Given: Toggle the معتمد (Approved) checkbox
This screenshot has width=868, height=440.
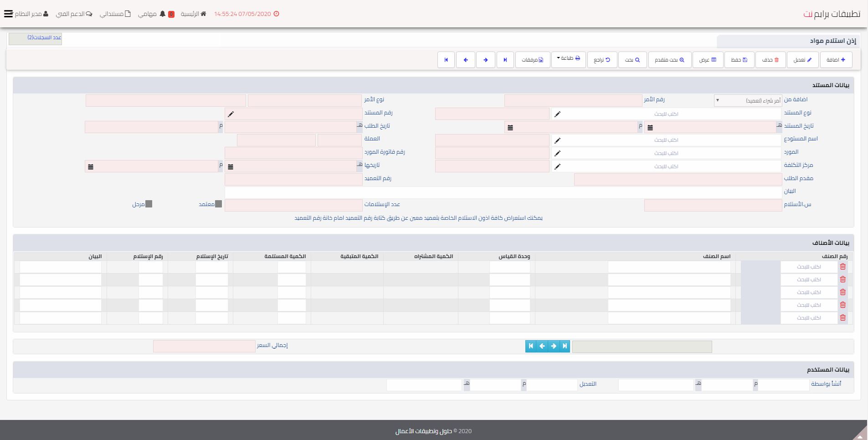Looking at the screenshot, I should point(218,204).
